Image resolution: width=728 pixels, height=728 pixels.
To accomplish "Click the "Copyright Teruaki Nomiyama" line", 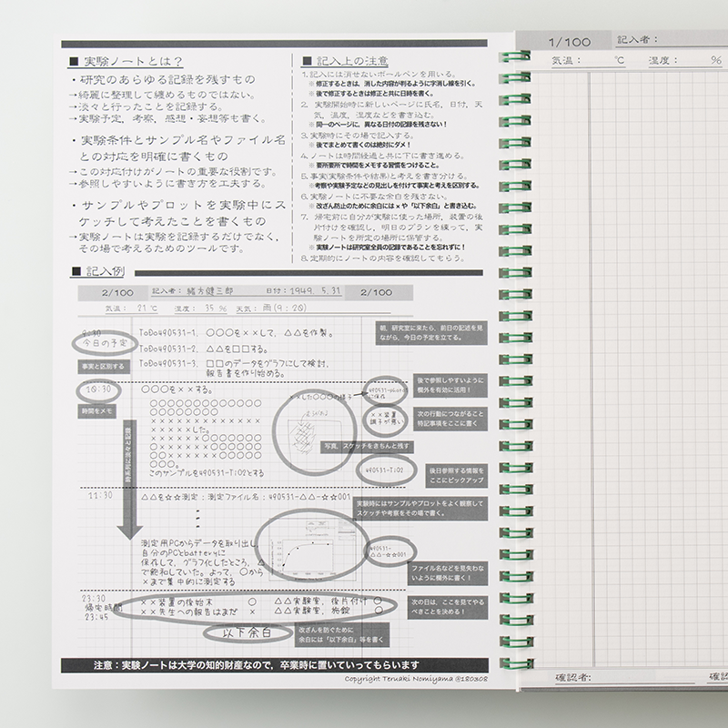I will (416, 678).
